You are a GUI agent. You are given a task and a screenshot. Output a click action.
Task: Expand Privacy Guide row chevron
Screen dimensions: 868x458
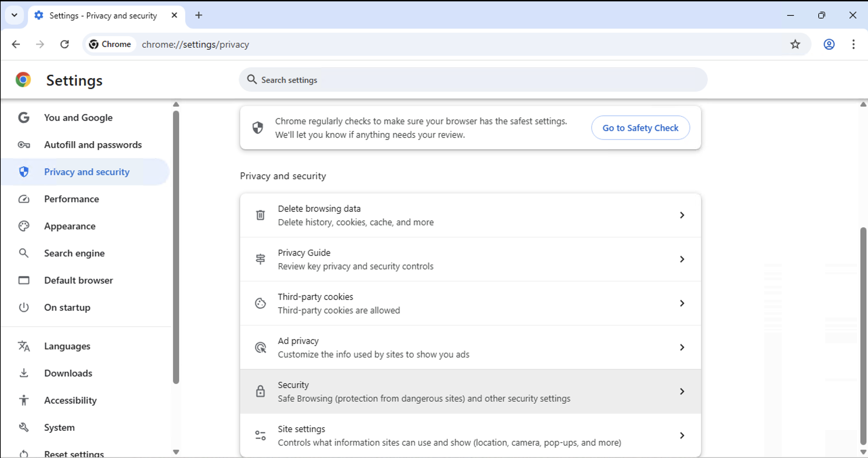click(x=682, y=259)
